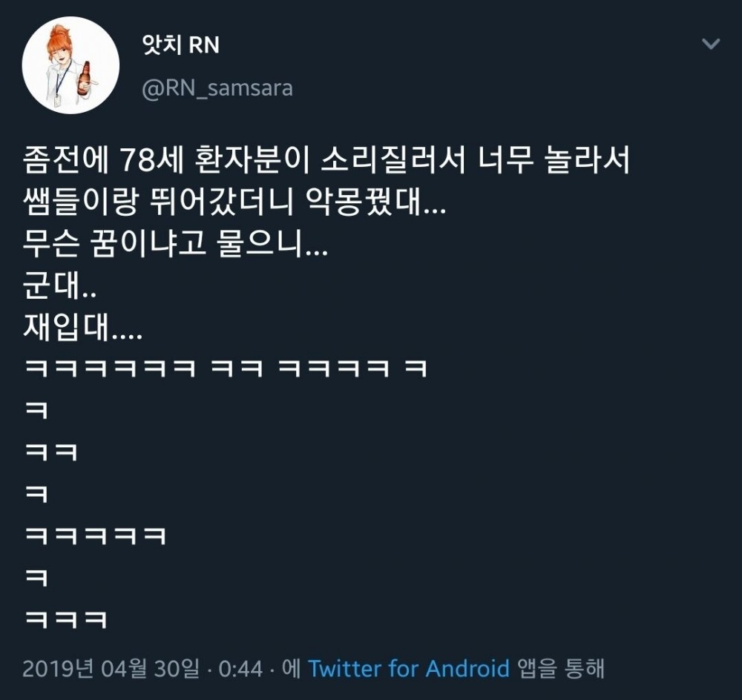742x700 pixels.
Task: Click the line 무슨 꿈이냐고 물으니
Action: coord(175,244)
